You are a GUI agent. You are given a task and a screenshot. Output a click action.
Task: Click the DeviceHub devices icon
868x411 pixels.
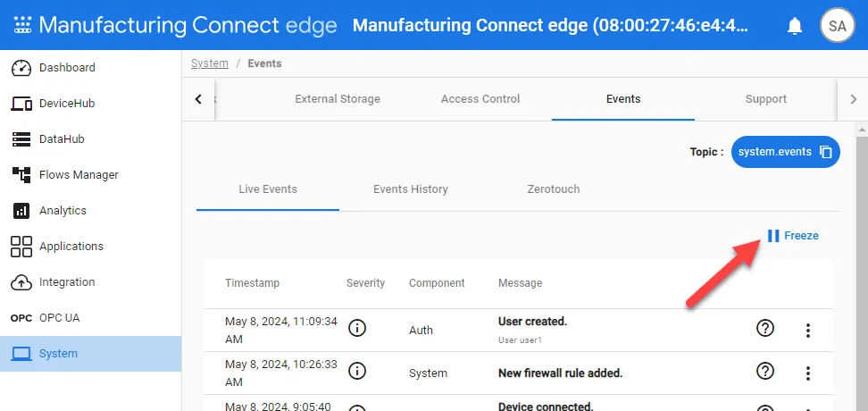point(21,104)
